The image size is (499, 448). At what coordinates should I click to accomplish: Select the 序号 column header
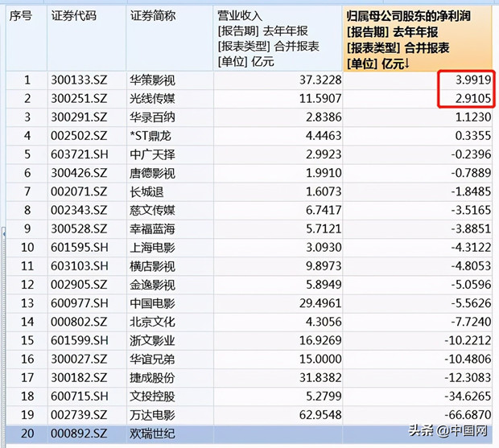(x=27, y=38)
